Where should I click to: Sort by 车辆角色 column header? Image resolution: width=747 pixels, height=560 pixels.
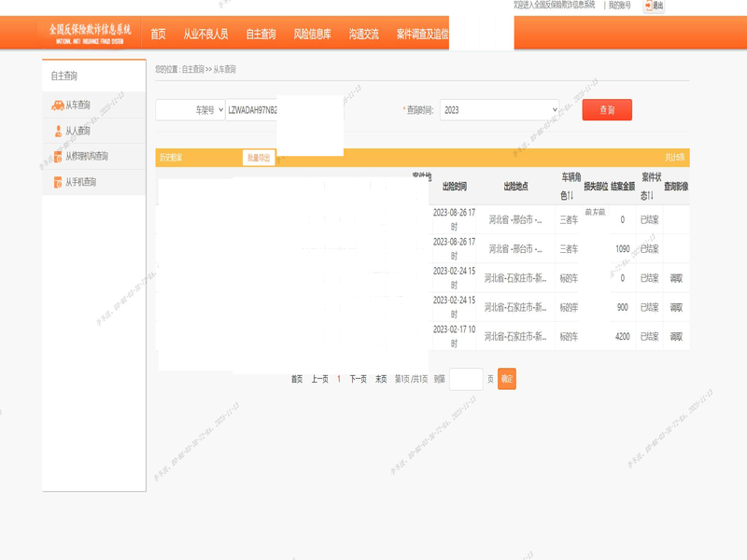click(x=570, y=186)
